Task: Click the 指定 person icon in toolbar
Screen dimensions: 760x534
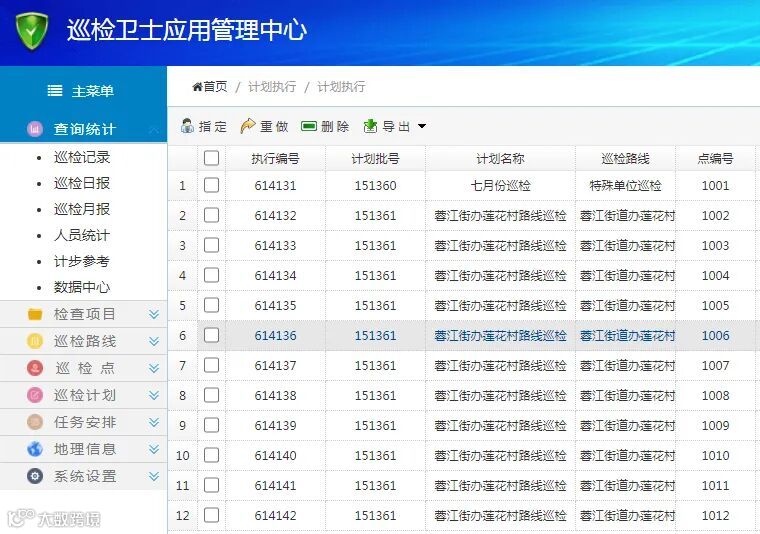Action: pyautogui.click(x=187, y=126)
